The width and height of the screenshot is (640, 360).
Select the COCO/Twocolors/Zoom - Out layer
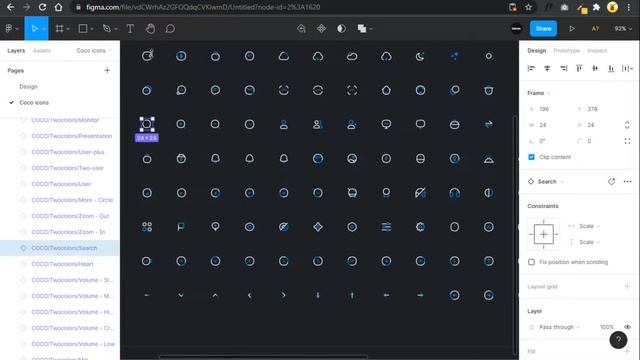click(x=70, y=216)
